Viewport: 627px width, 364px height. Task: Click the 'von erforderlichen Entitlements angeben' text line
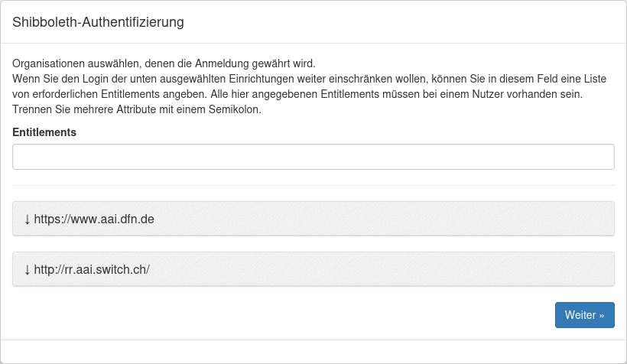(297, 94)
